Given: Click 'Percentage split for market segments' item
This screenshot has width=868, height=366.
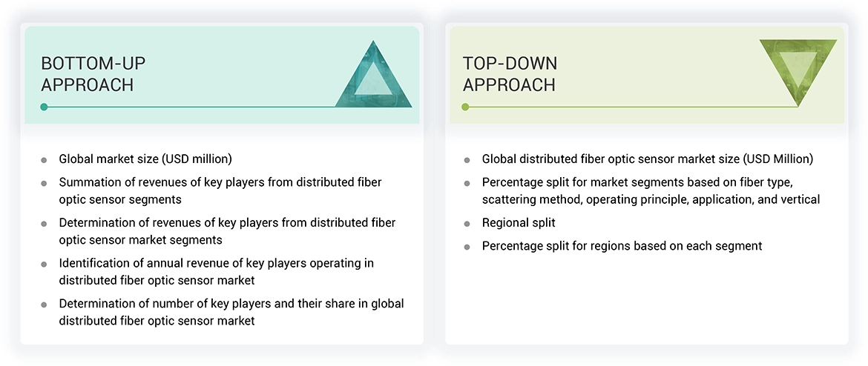Looking at the screenshot, I should click(651, 190).
